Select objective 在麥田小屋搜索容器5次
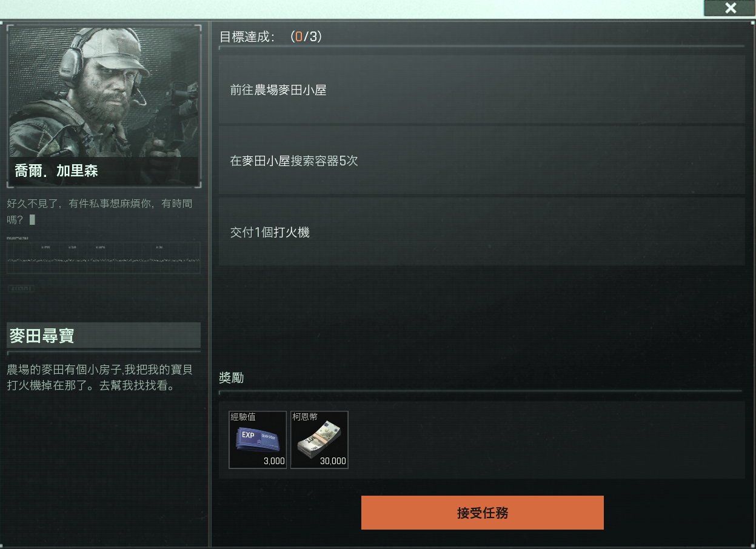 coord(481,161)
